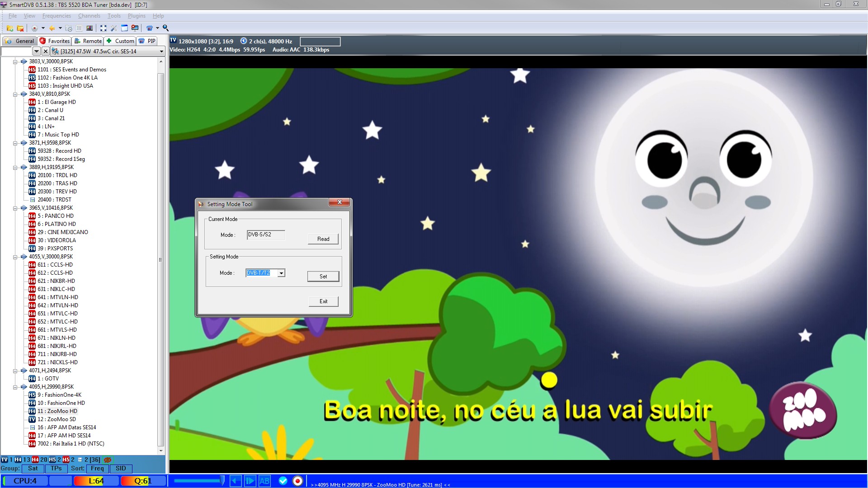Open the scheduler clock icon

click(69, 28)
